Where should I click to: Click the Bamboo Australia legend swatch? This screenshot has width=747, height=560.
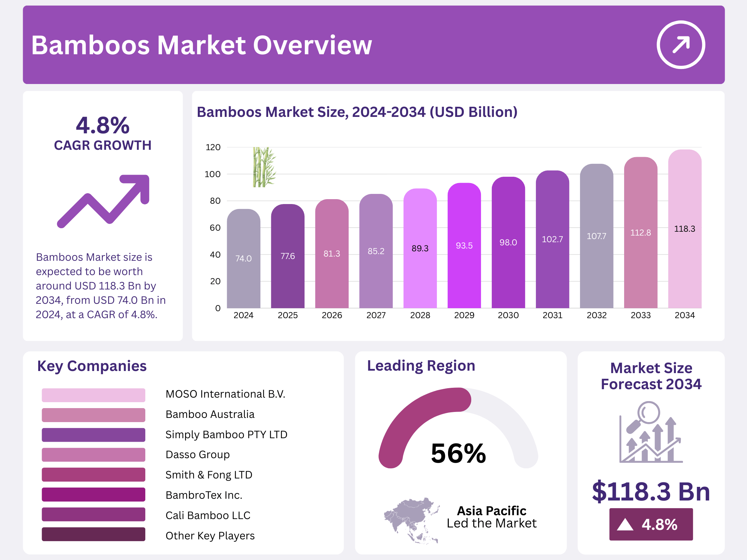93,415
